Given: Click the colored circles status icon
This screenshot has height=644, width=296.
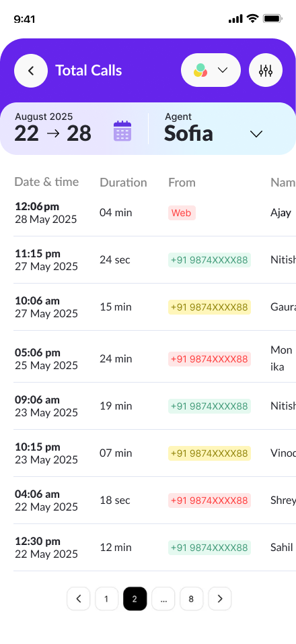Looking at the screenshot, I should (200, 70).
